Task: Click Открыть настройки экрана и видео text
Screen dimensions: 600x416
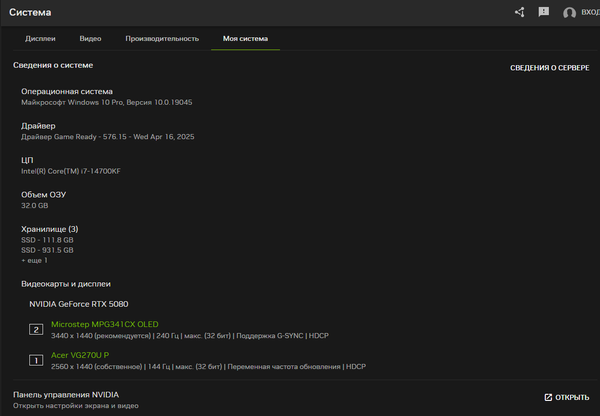Action: tap(76, 406)
